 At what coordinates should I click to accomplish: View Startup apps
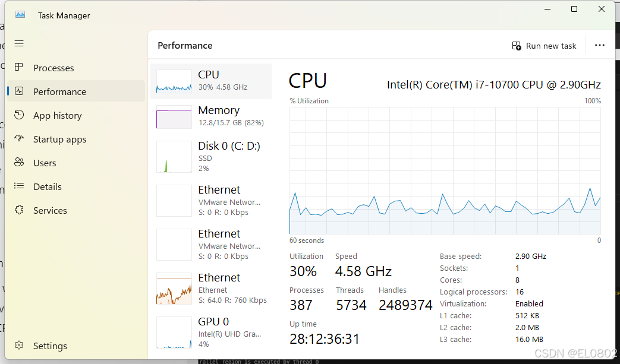[x=59, y=139]
